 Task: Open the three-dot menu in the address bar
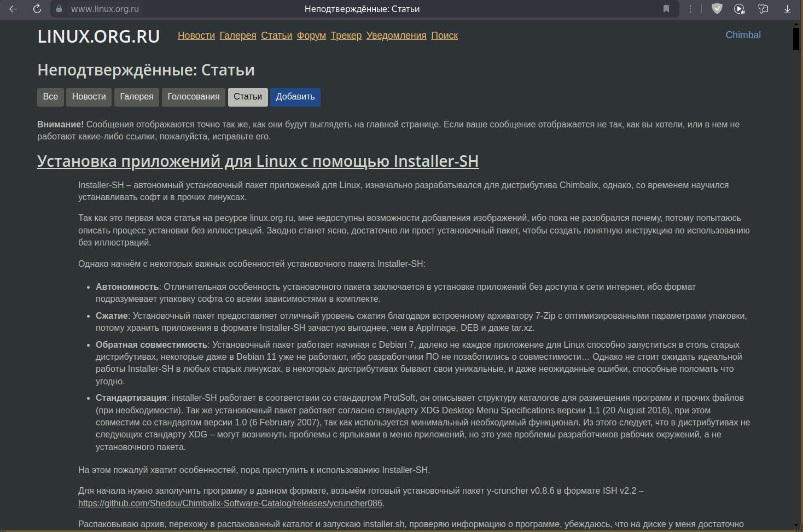[x=690, y=9]
